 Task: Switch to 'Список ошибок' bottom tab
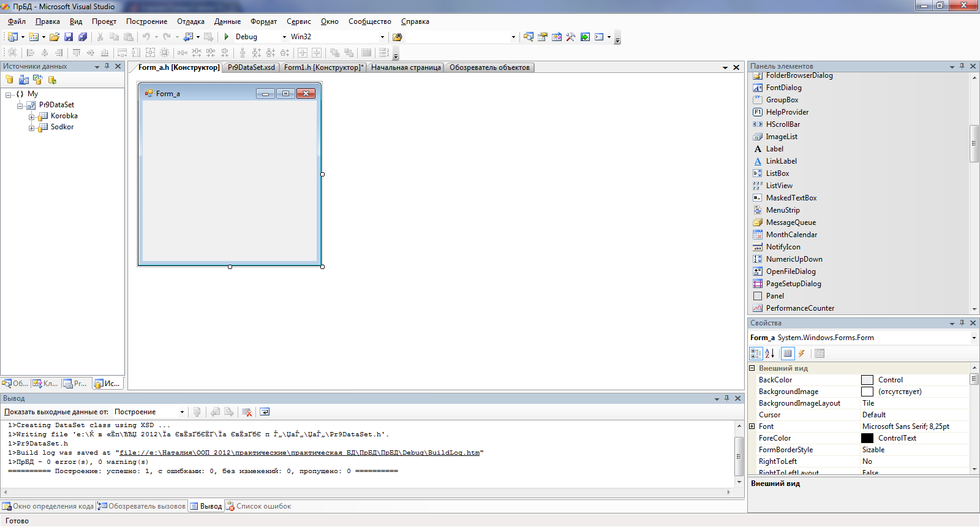[258, 506]
